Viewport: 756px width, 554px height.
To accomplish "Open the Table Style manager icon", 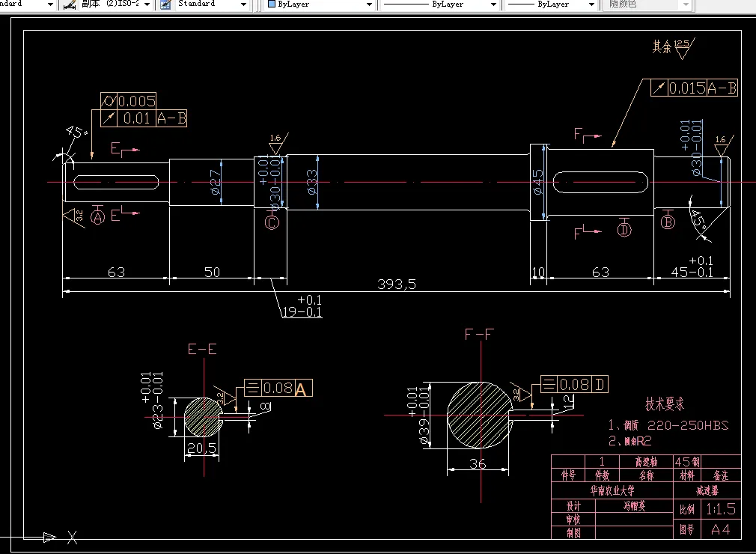I will click(165, 4).
